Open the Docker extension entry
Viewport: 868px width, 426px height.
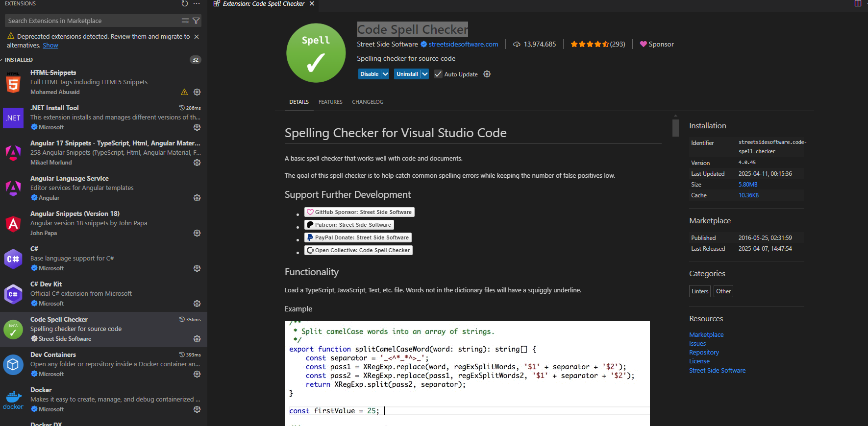click(103, 400)
